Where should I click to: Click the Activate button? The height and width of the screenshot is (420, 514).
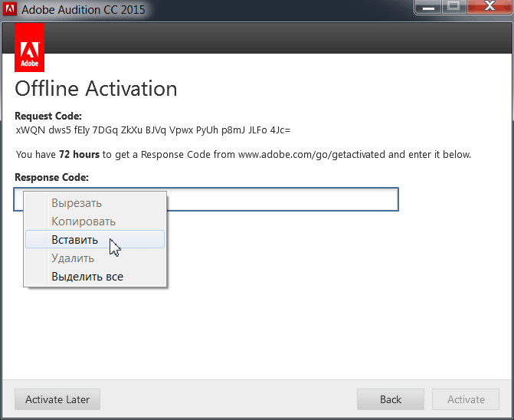pos(466,399)
